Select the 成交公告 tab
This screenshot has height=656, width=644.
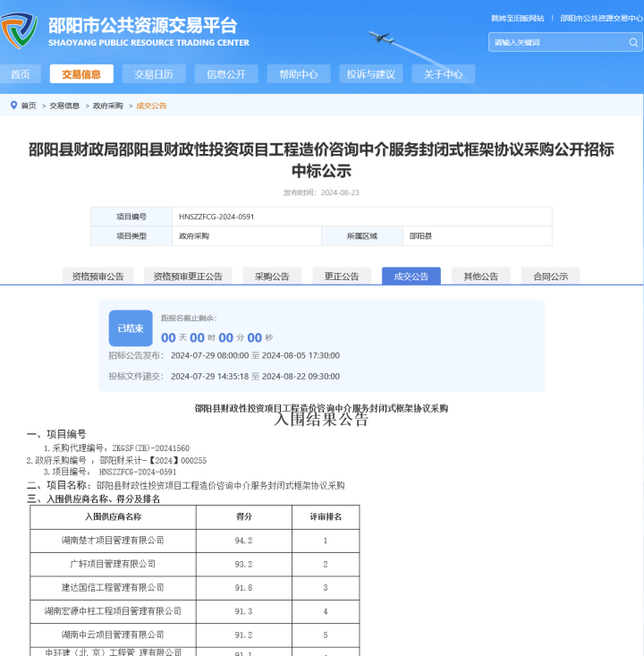pyautogui.click(x=411, y=277)
